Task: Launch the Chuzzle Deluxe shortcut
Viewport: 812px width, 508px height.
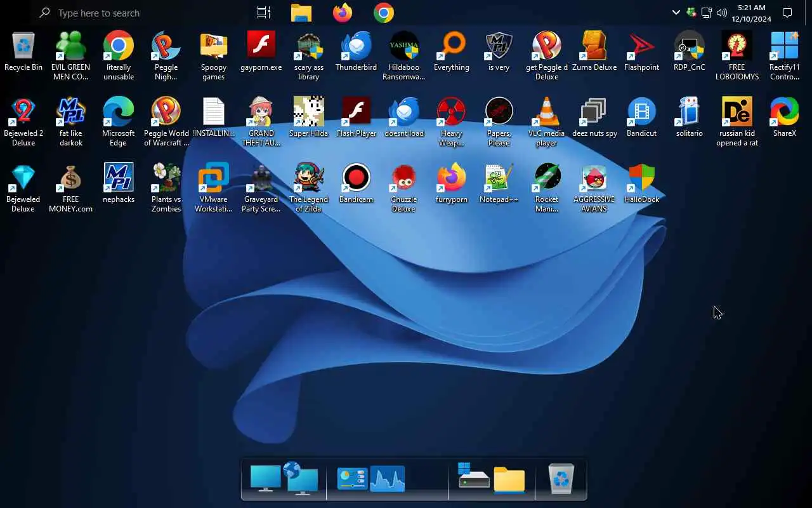Action: (404, 188)
